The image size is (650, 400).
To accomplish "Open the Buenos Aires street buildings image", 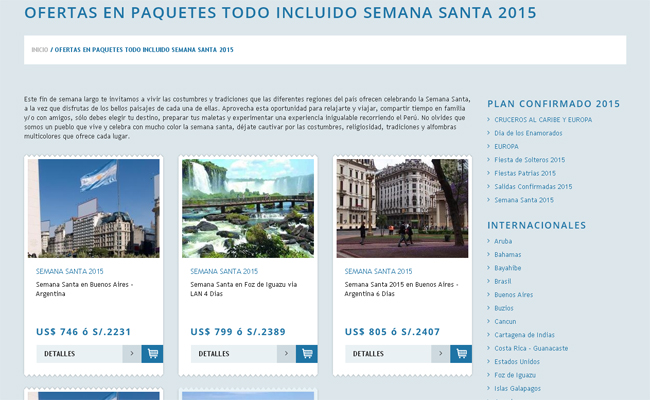I will [x=402, y=208].
